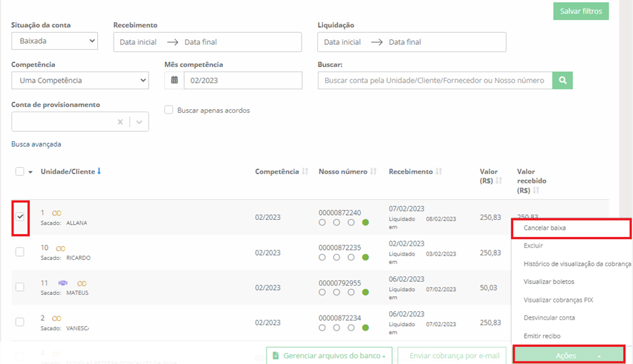This screenshot has height=364, width=633.
Task: Click the green status dot for 00000872234
Action: pyautogui.click(x=365, y=328)
